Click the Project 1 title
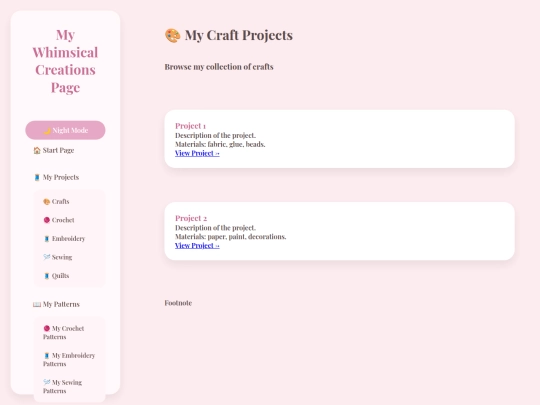 click(x=190, y=126)
